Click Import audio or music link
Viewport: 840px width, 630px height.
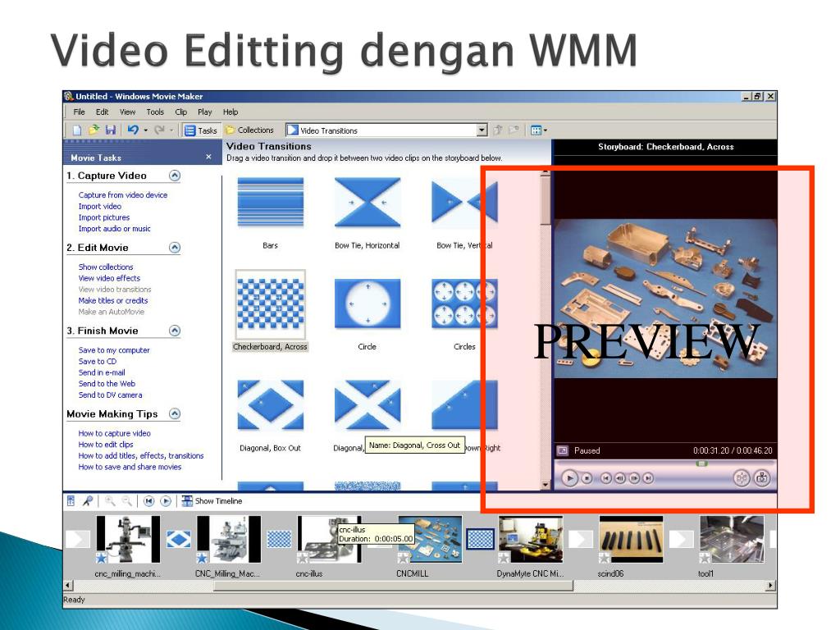(114, 229)
